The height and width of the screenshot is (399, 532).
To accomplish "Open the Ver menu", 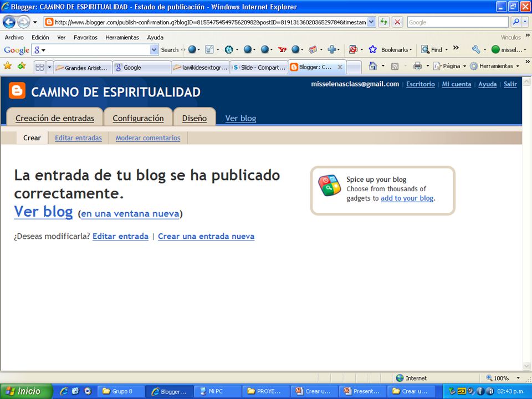I will click(62, 37).
